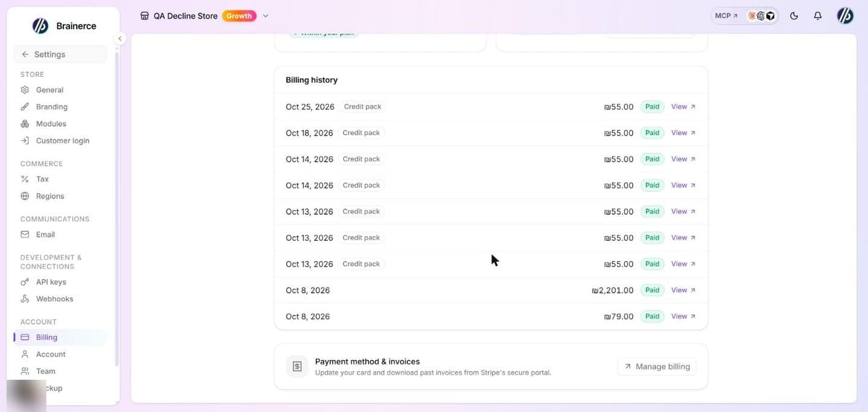Screen dimensions: 868x412
Task: Click the Manage billing button
Action: [x=656, y=366]
